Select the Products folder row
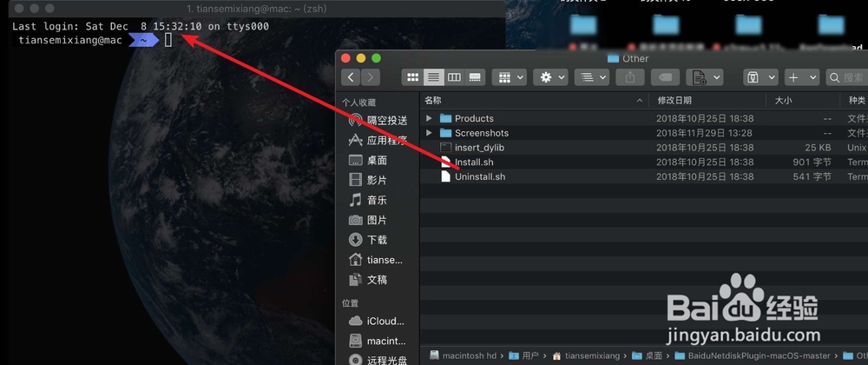This screenshot has height=365, width=868. pyautogui.click(x=644, y=118)
